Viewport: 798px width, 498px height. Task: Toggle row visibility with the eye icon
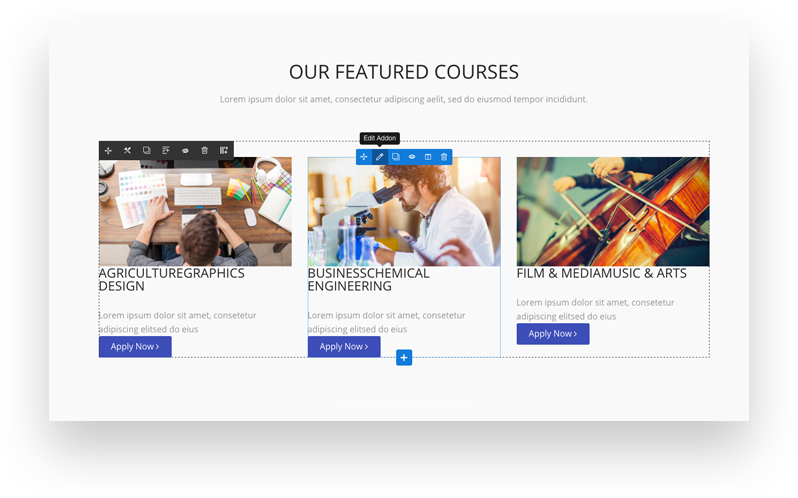[185, 151]
